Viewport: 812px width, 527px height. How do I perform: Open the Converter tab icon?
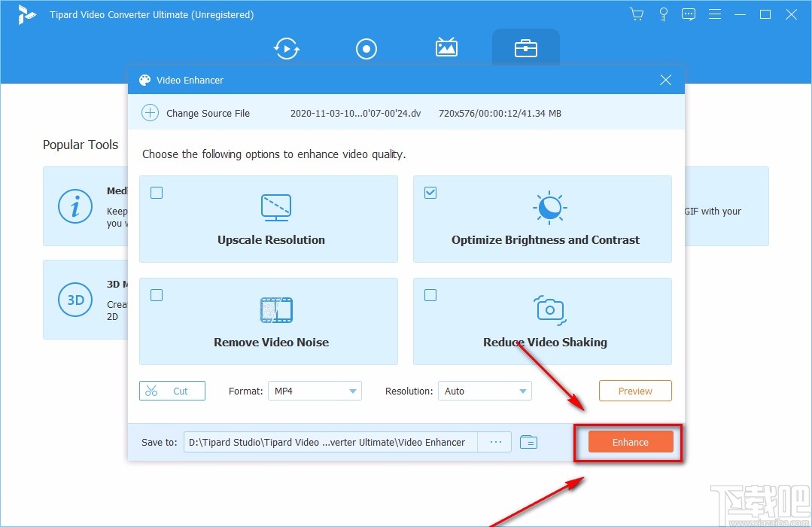(x=287, y=49)
